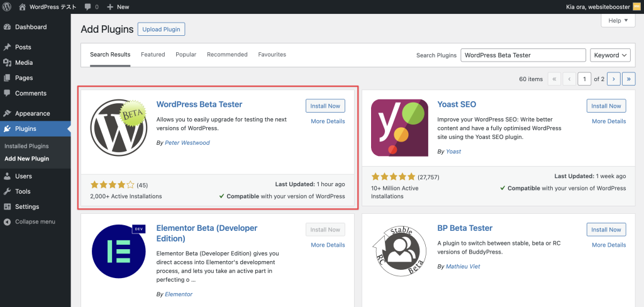Click the Settings sliders icon

click(7, 207)
